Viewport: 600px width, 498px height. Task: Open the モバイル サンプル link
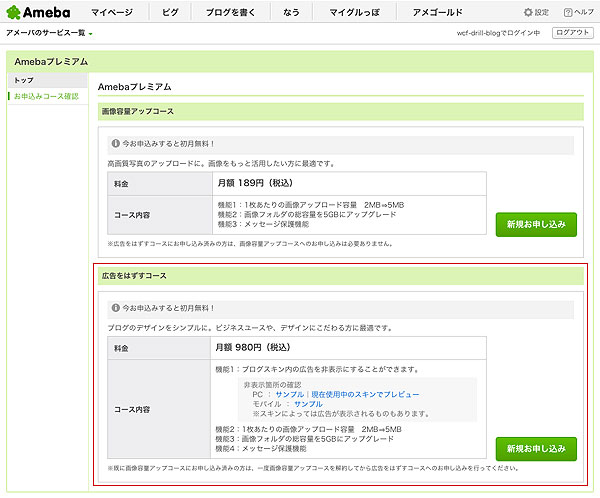click(x=308, y=404)
